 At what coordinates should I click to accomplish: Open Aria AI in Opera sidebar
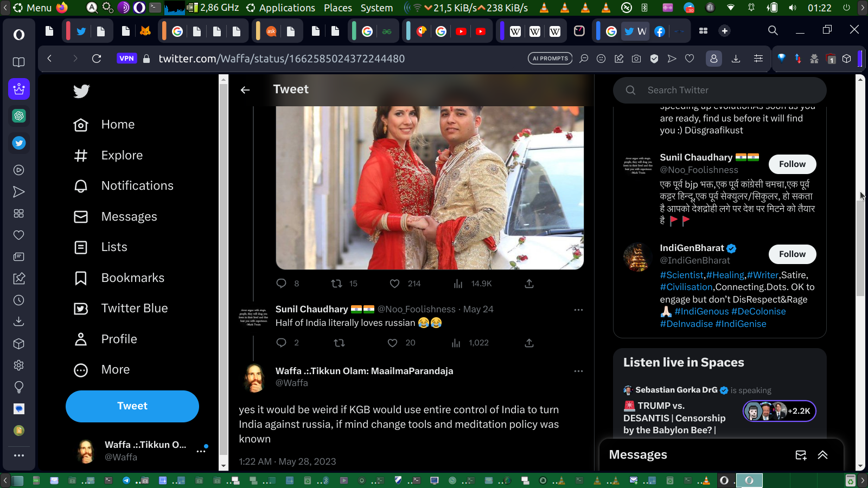19,89
